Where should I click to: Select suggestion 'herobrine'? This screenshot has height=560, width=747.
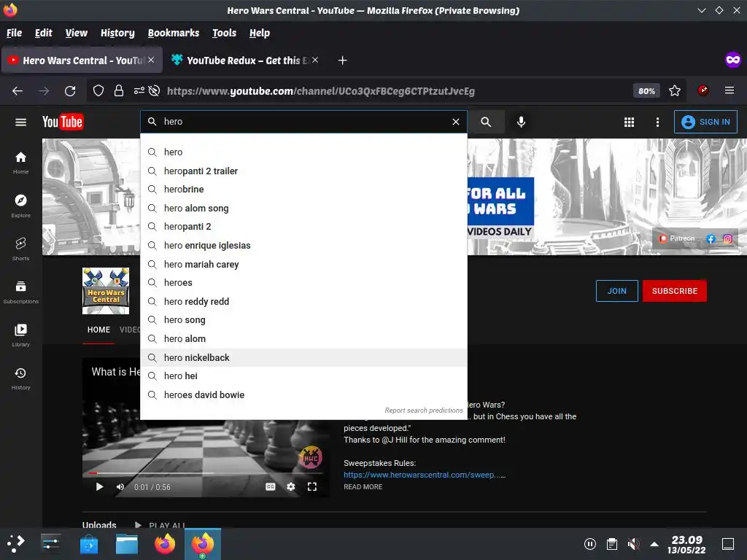tap(304, 190)
